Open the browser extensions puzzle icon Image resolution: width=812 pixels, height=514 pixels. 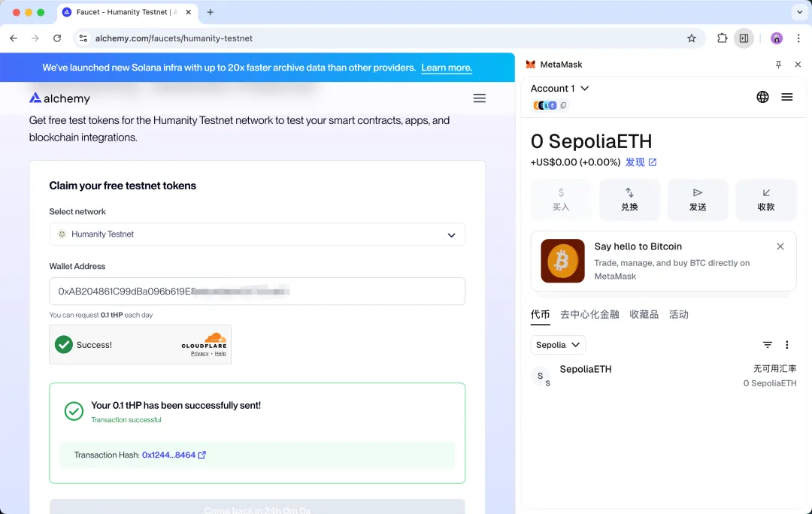coord(722,38)
